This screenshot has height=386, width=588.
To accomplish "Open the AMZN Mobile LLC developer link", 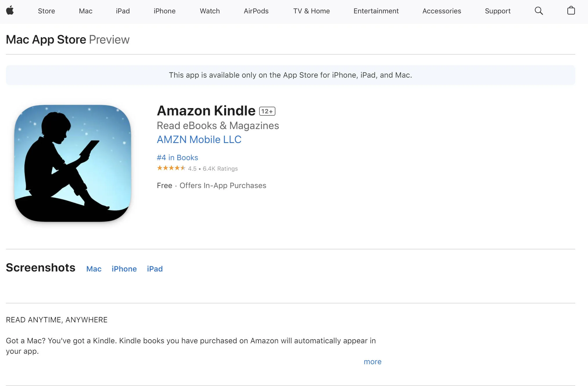I will [199, 140].
